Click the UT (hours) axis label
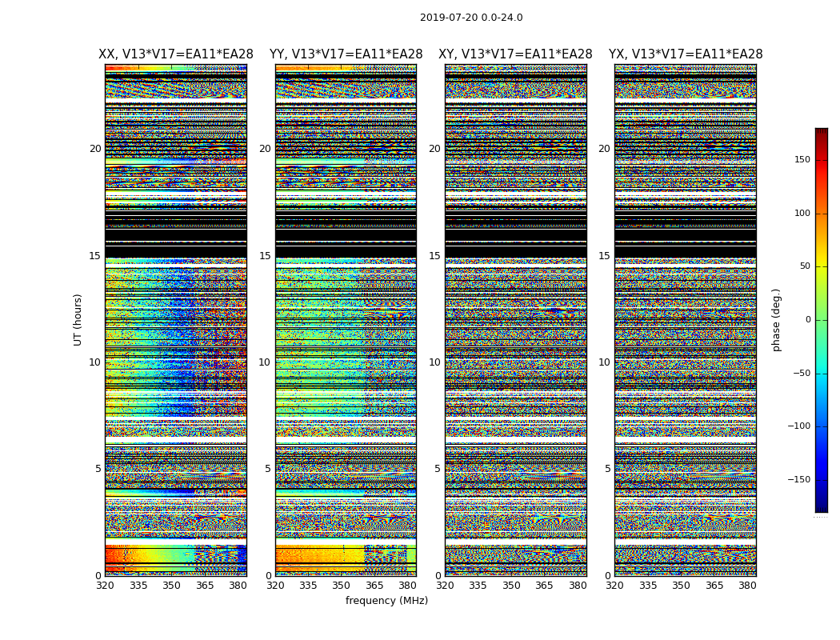The width and height of the screenshot is (840, 640). (x=78, y=320)
